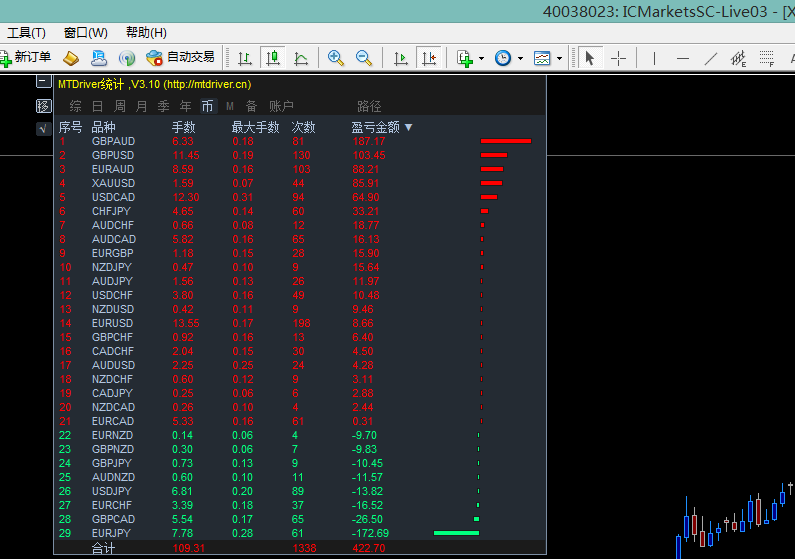Toggle the √ check button beside table

tap(44, 129)
